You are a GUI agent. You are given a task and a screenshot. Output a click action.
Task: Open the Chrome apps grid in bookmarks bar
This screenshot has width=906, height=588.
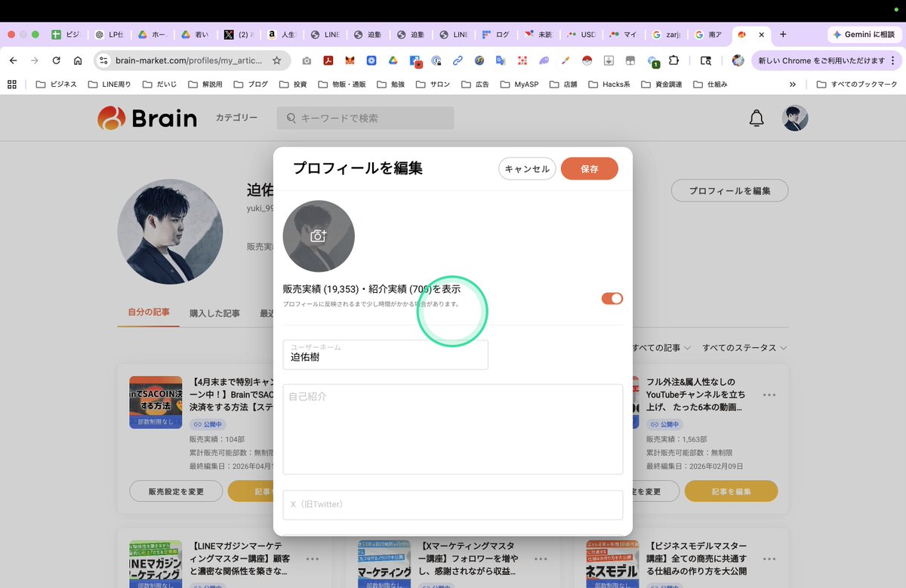click(x=13, y=85)
